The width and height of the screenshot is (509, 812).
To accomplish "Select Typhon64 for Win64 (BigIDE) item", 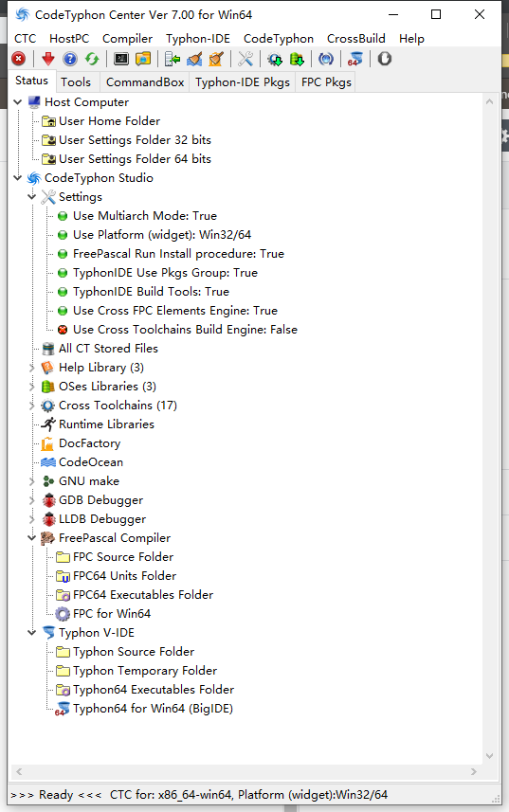I will click(x=153, y=709).
